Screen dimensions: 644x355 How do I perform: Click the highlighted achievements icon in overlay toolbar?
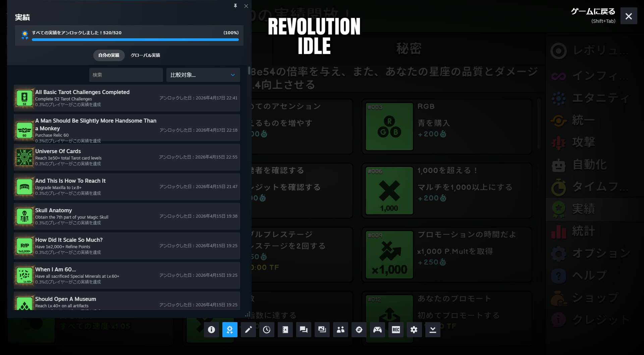point(230,329)
